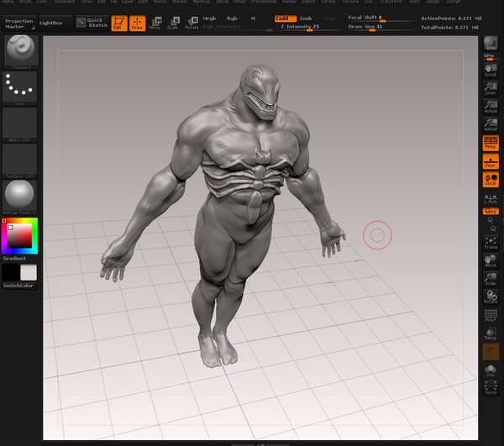504x446 pixels.
Task: Enable Zsub sculpt mode
Action: click(306, 18)
